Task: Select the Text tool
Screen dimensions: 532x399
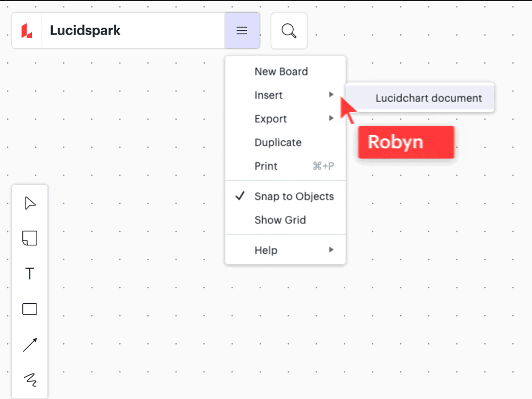Action: click(30, 273)
